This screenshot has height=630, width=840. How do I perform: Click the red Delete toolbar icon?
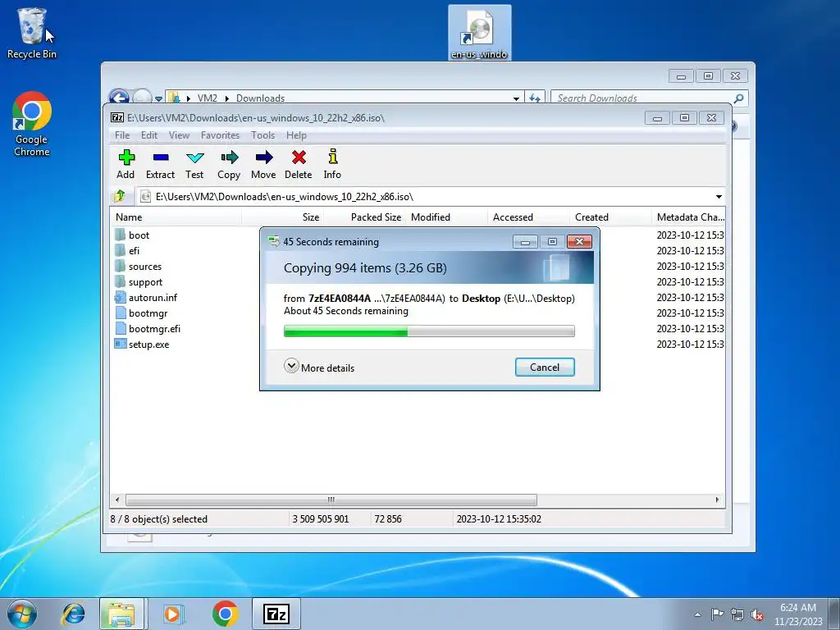point(299,164)
